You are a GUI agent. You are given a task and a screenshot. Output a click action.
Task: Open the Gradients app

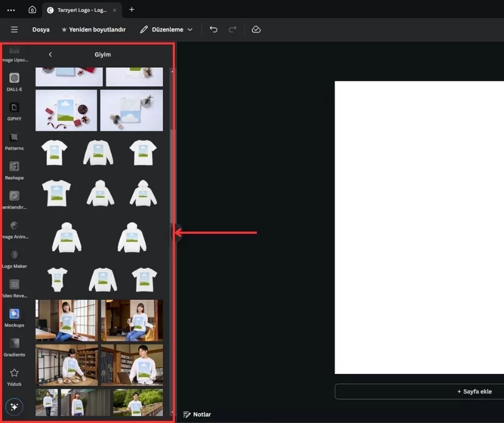[14, 348]
